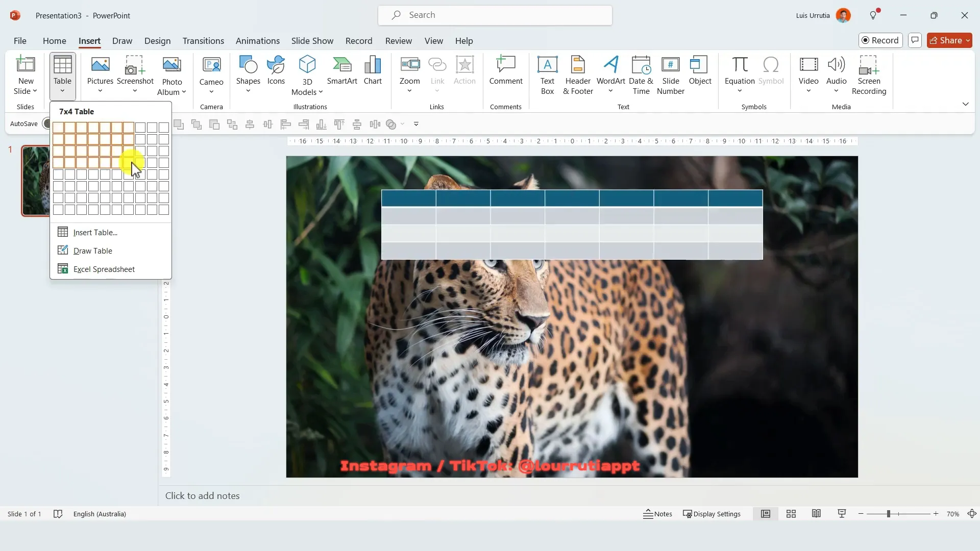Open the spell check icon in status bar
The height and width of the screenshot is (551, 980).
click(58, 514)
